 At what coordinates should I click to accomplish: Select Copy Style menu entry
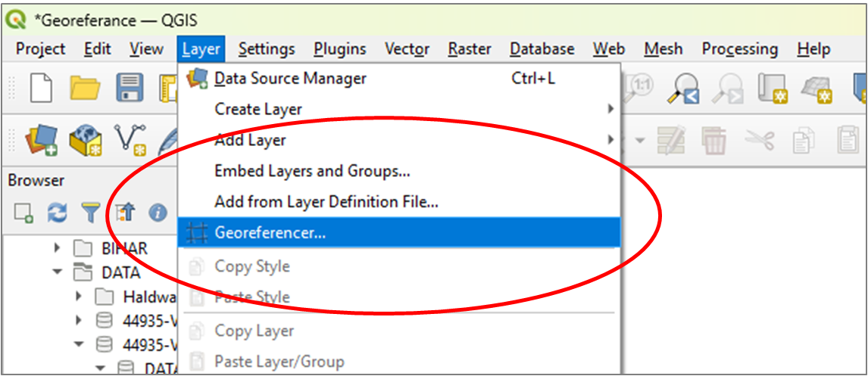399,266
